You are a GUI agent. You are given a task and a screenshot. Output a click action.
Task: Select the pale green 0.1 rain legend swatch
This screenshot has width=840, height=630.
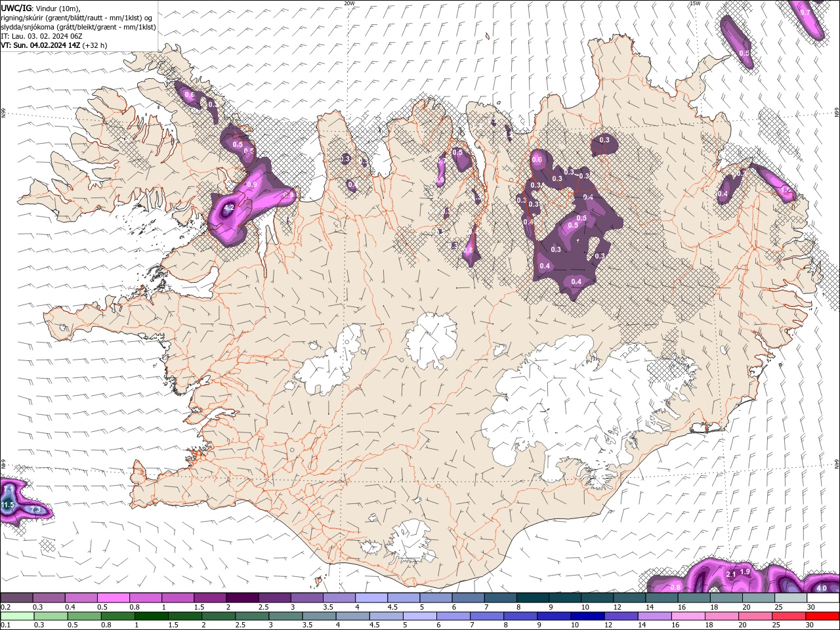tap(18, 616)
